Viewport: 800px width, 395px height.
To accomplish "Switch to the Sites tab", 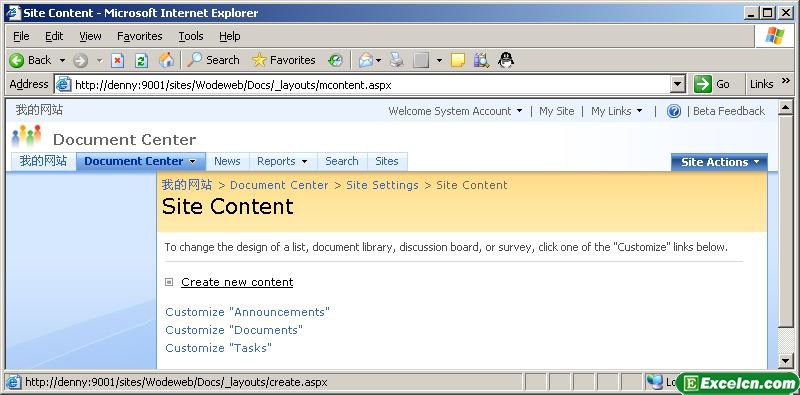I will 387,161.
